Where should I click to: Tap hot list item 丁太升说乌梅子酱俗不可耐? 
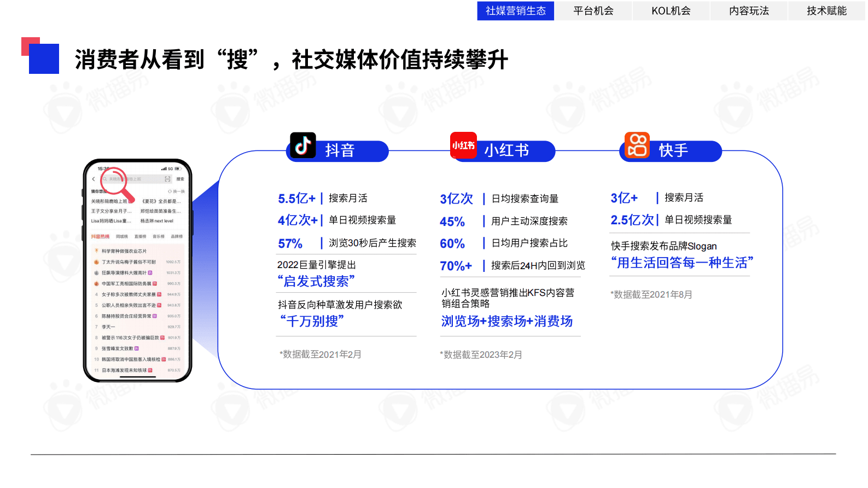(x=129, y=262)
